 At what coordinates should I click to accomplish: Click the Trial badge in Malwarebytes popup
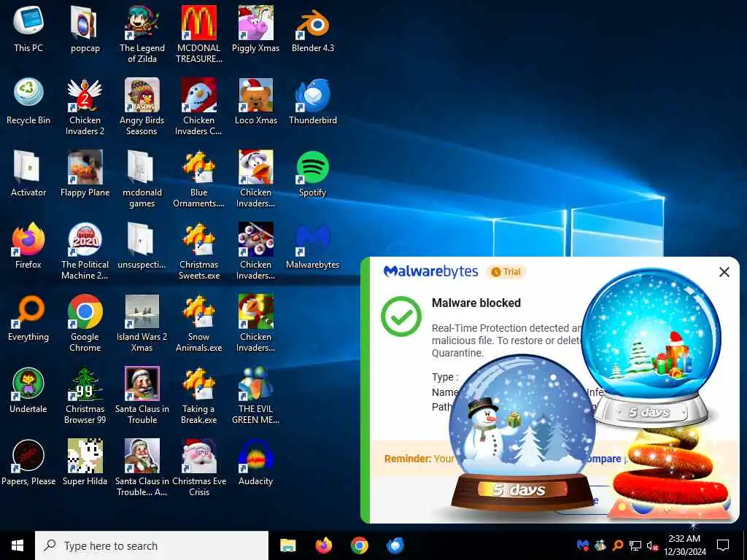[506, 272]
